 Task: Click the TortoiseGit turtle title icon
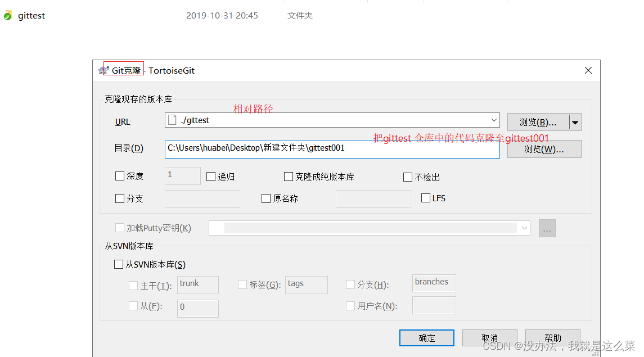[102, 71]
